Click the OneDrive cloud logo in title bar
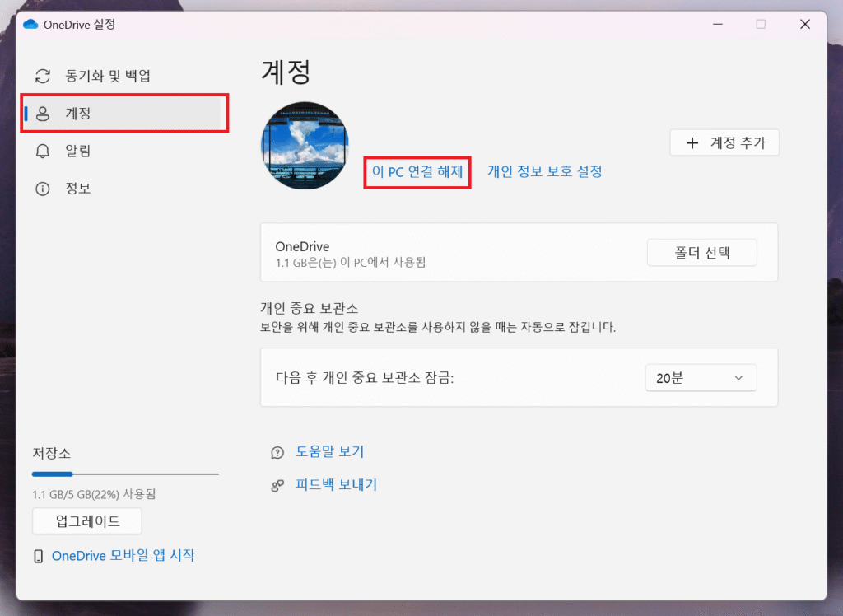The width and height of the screenshot is (843, 616). point(30,24)
